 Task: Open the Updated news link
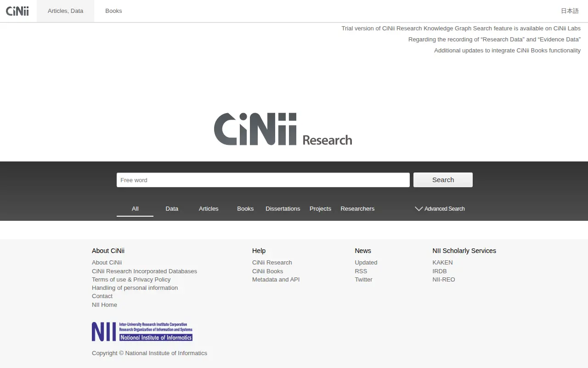click(x=366, y=263)
